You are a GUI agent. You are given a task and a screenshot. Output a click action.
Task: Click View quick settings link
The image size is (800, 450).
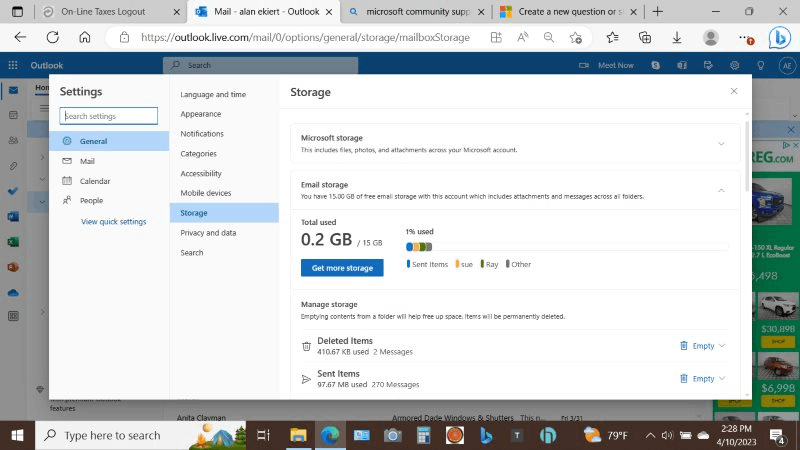tap(113, 221)
